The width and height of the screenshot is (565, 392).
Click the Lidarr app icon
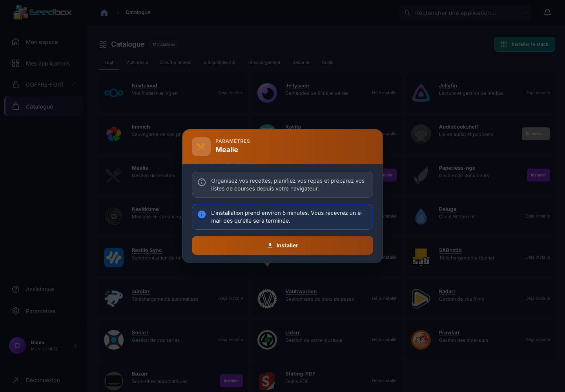[267, 340]
